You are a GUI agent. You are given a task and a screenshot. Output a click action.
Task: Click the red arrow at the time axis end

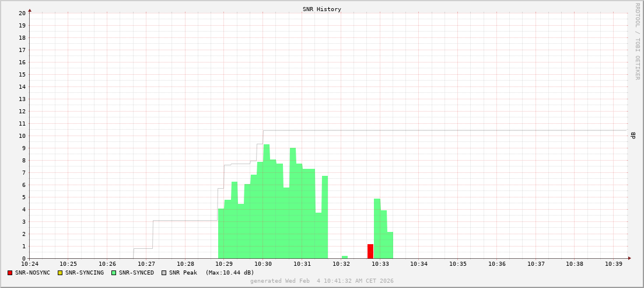tap(629, 258)
